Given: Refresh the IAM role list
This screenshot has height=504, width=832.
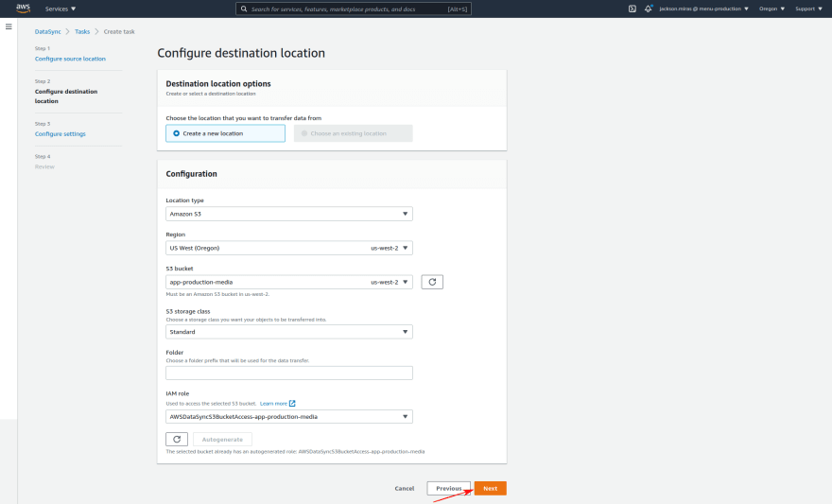Looking at the screenshot, I should coord(177,440).
